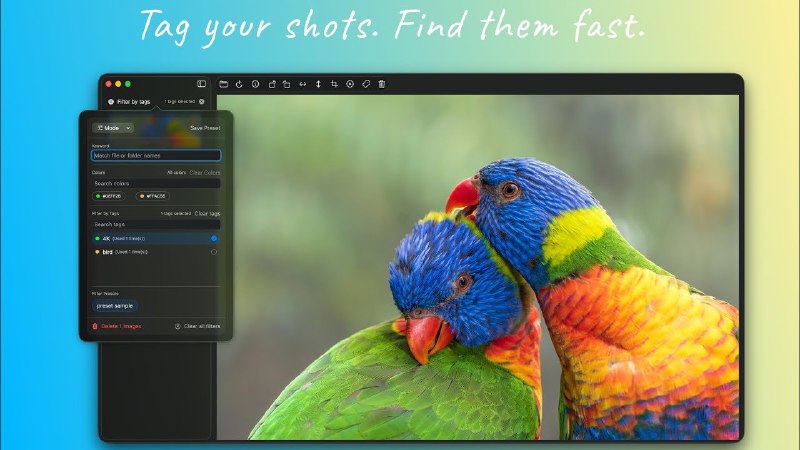Open the Mode dropdown
Image resolution: width=800 pixels, height=450 pixels.
click(x=112, y=128)
